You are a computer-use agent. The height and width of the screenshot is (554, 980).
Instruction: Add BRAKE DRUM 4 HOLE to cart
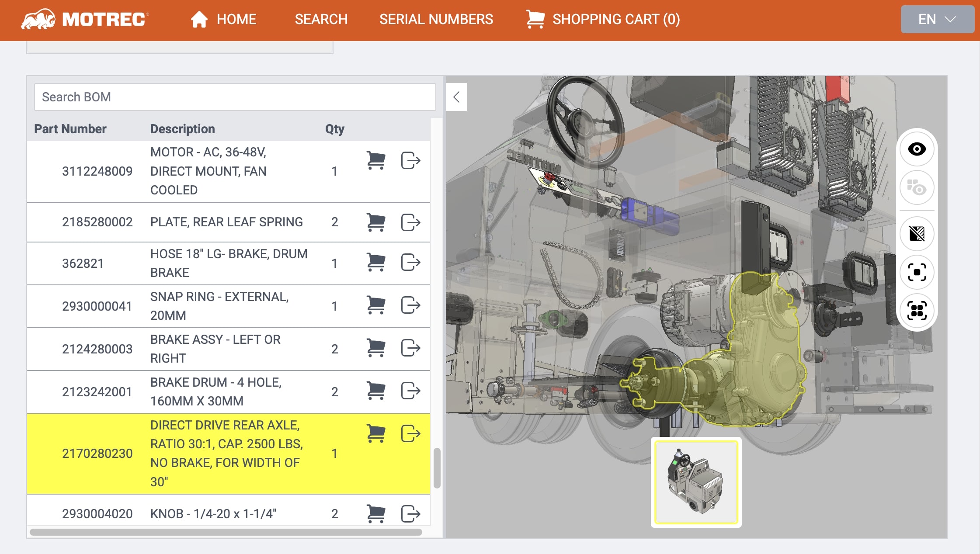tap(375, 391)
